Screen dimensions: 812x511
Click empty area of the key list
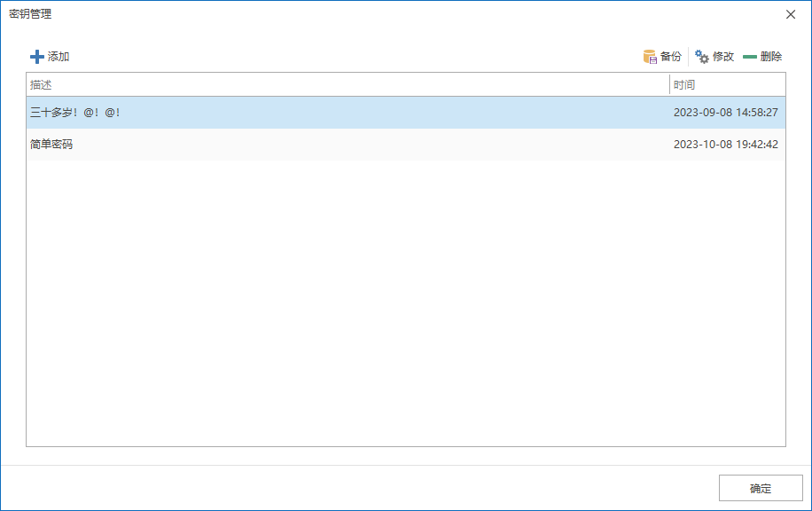pyautogui.click(x=406, y=303)
